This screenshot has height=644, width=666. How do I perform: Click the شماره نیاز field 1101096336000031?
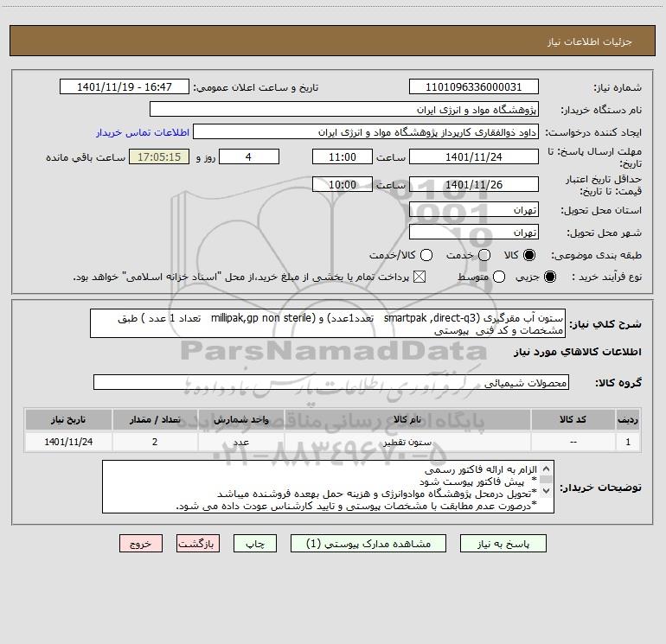coord(474,87)
